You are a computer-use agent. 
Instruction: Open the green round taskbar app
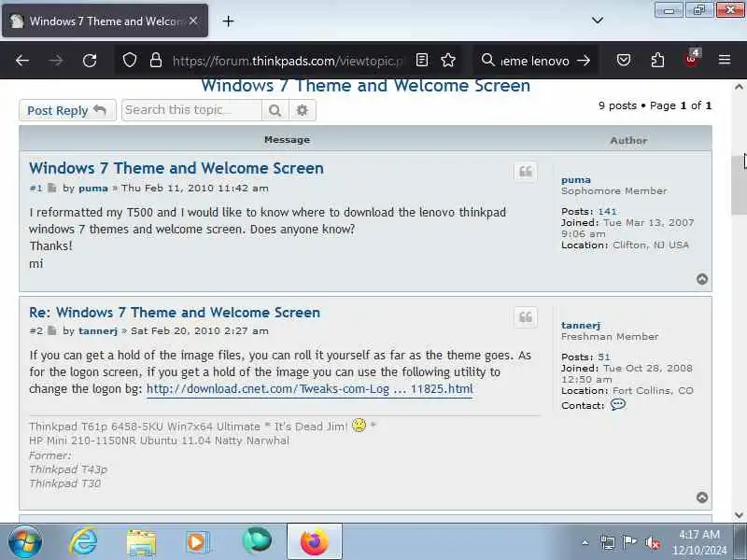[x=257, y=541]
